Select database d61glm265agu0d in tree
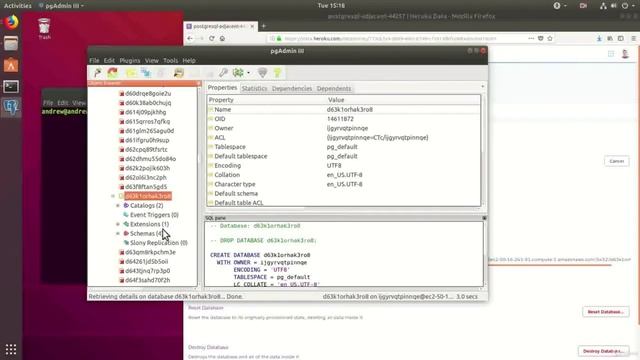 (x=149, y=131)
